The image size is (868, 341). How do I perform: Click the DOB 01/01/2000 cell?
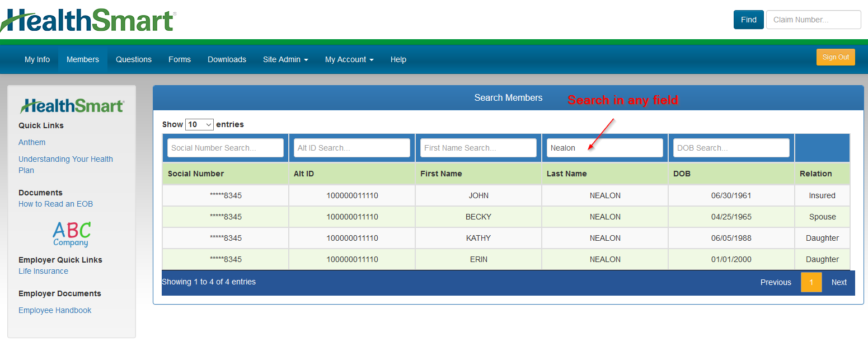pyautogui.click(x=731, y=259)
